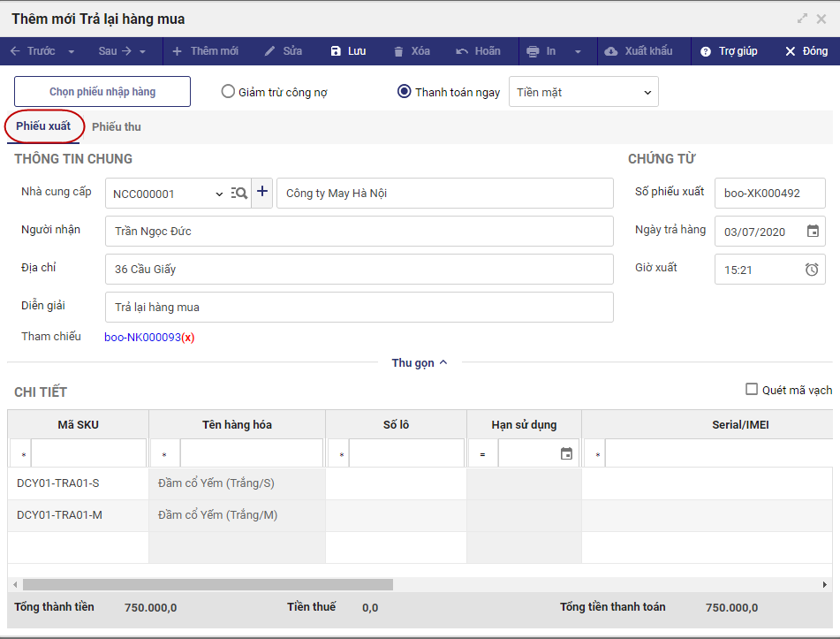Click the Xuất khẩu cloud export icon

611,51
